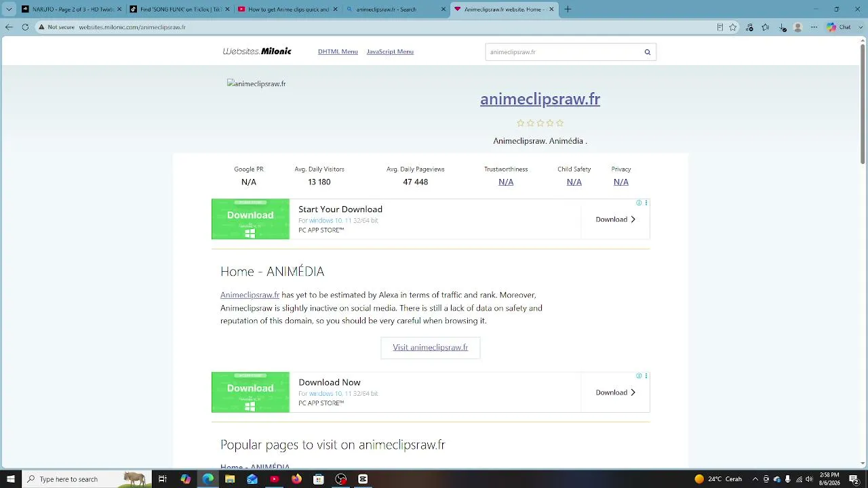Open the clock showing 2:58 PM
868x488 pixels.
point(829,479)
